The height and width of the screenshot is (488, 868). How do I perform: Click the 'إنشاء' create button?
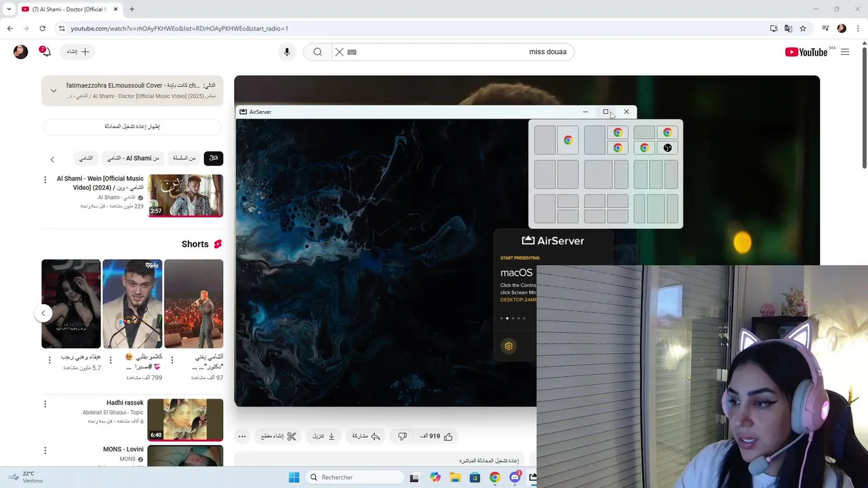[78, 52]
